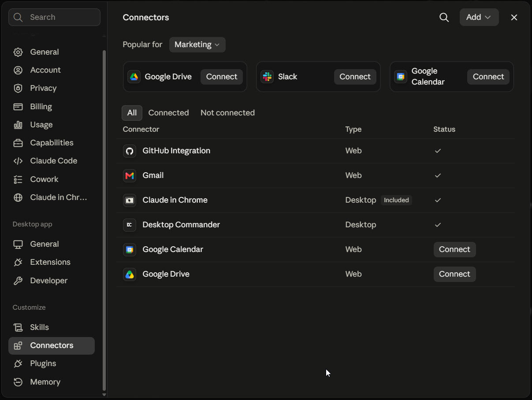Image resolution: width=532 pixels, height=400 pixels.
Task: Open the Claude Code settings page
Action: (x=52, y=161)
